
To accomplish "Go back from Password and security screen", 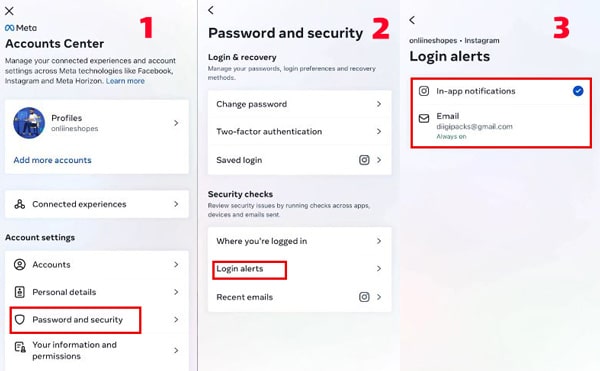I will 211,10.
